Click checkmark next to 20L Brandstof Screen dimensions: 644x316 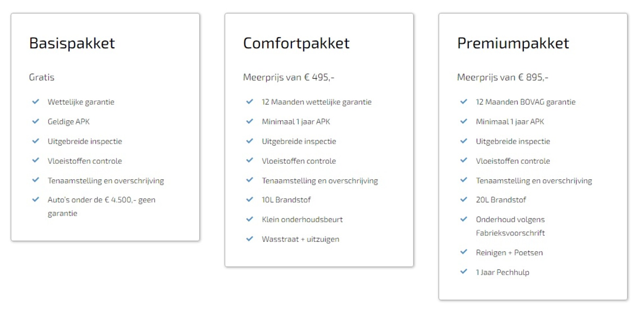tap(464, 199)
